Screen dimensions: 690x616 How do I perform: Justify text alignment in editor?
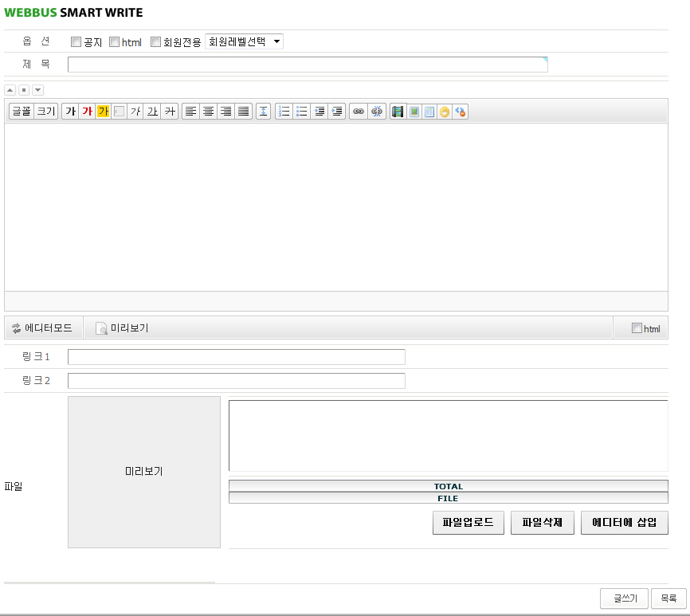(x=243, y=112)
